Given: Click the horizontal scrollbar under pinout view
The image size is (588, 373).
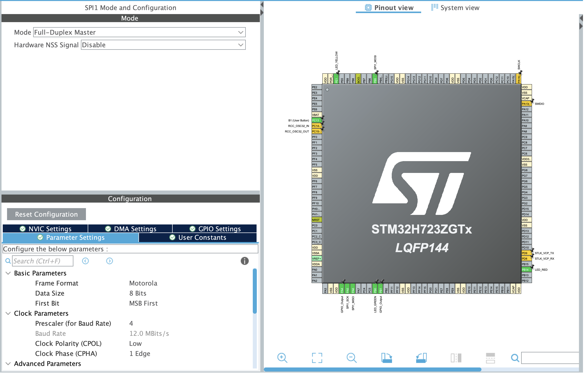Looking at the screenshot, I should click(372, 369).
